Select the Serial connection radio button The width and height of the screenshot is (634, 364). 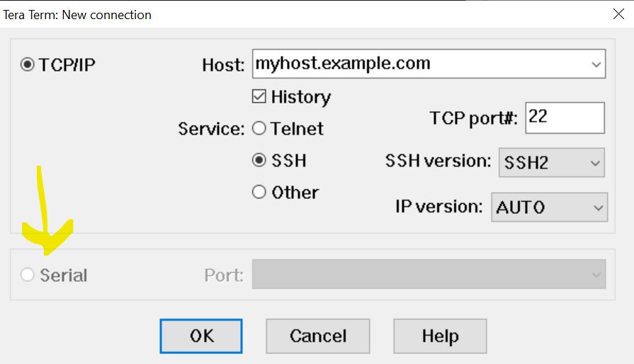point(27,275)
